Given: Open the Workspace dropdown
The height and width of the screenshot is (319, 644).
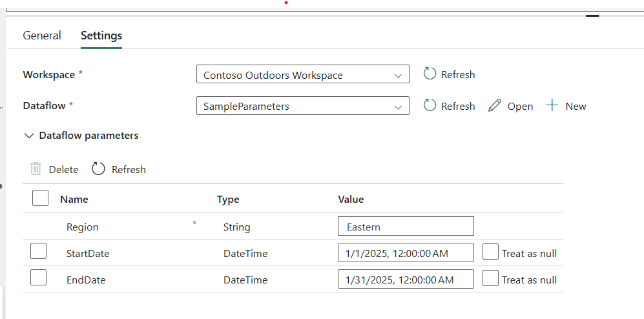Looking at the screenshot, I should pos(302,75).
